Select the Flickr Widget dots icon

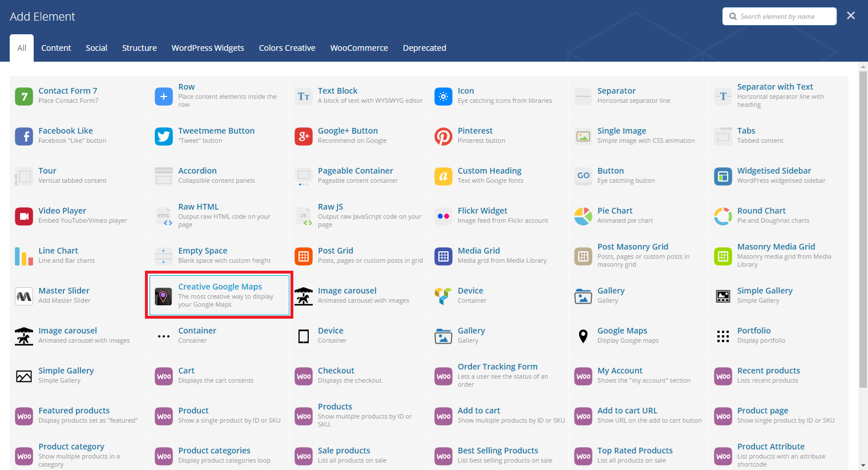click(x=443, y=216)
